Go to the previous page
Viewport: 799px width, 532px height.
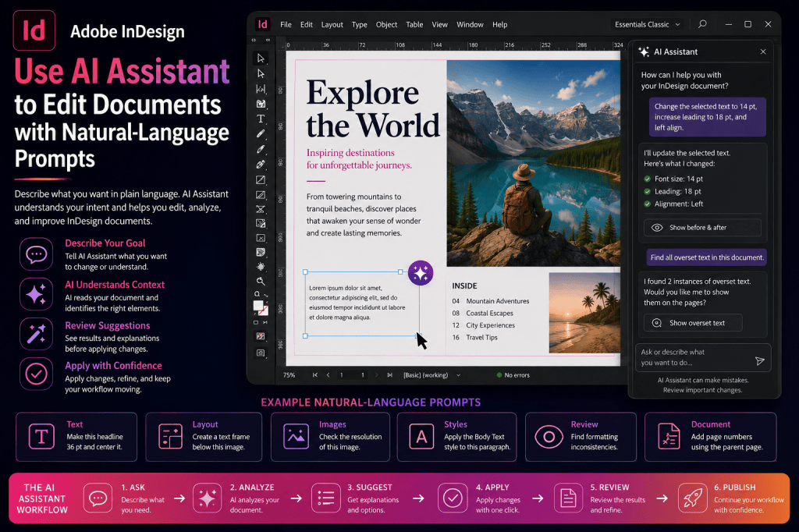(328, 375)
